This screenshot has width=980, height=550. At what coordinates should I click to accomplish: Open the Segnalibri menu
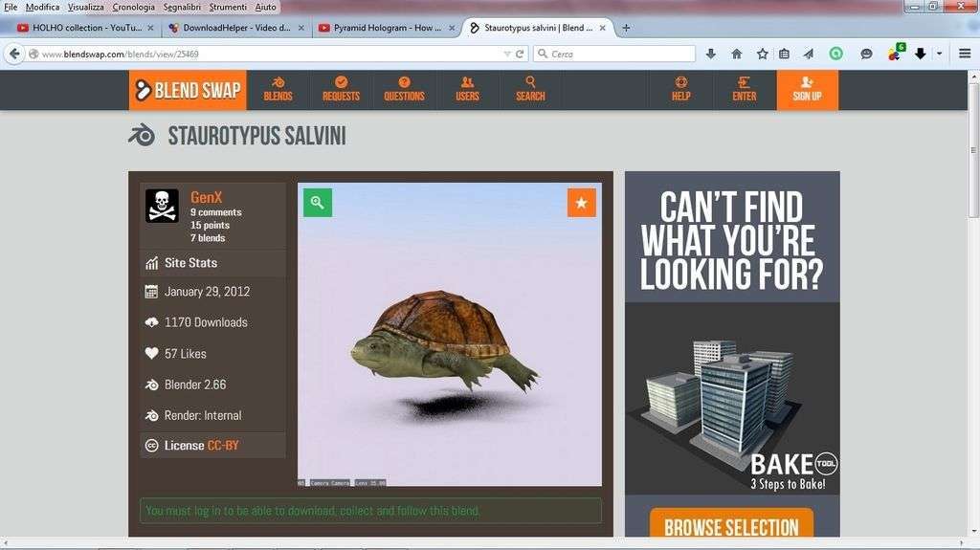[x=182, y=7]
